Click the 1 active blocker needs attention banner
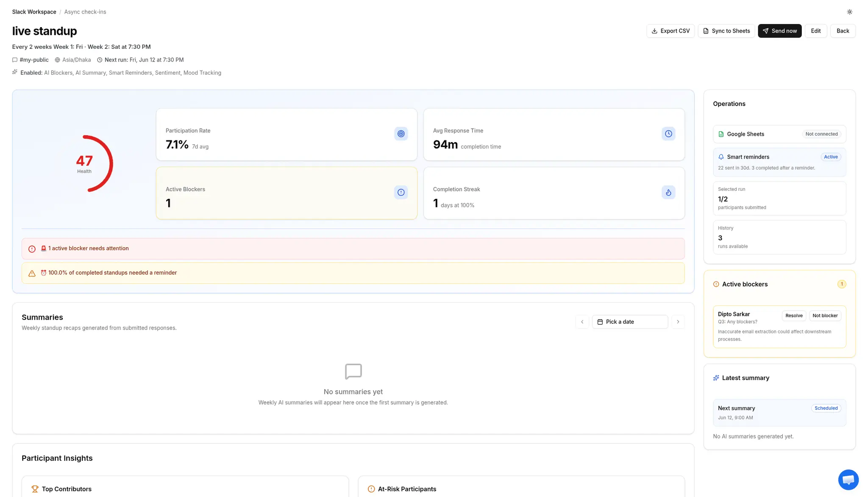Screen dimensions: 868x497 (353, 248)
